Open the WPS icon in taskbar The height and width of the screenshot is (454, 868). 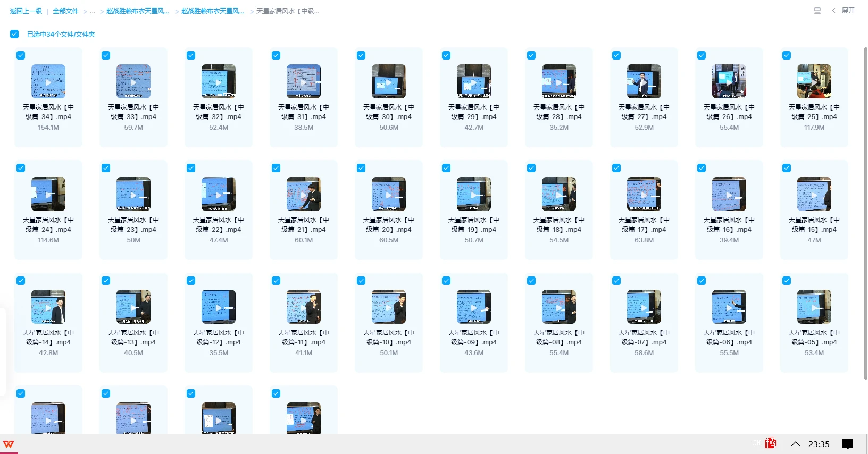[9, 444]
